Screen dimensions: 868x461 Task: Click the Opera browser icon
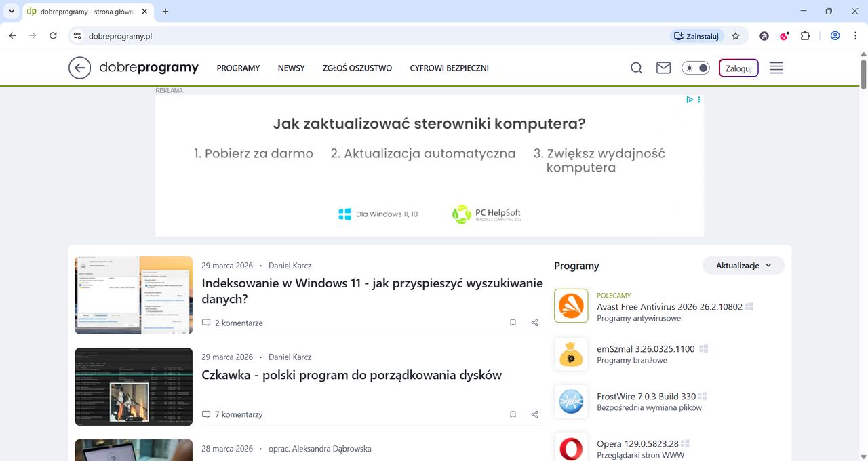571,447
